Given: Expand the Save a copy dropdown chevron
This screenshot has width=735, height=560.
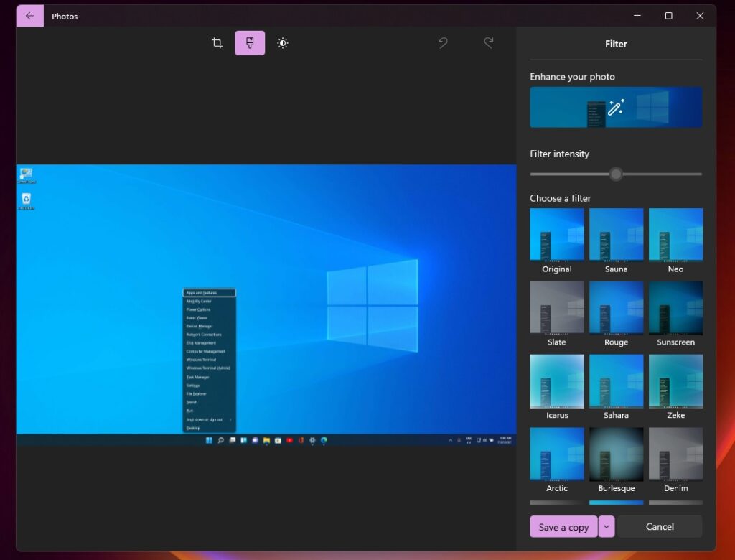Looking at the screenshot, I should click(x=605, y=526).
